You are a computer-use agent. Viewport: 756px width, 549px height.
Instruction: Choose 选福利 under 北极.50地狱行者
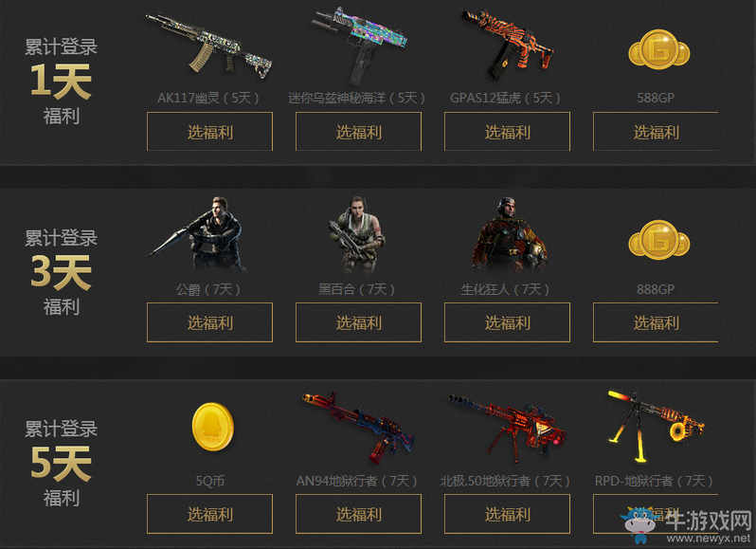tap(507, 514)
